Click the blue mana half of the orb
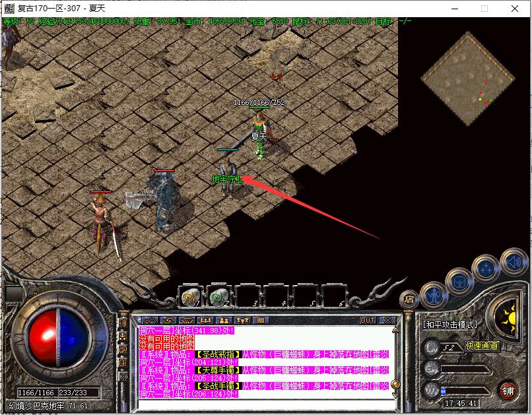532x415 pixels. click(74, 338)
